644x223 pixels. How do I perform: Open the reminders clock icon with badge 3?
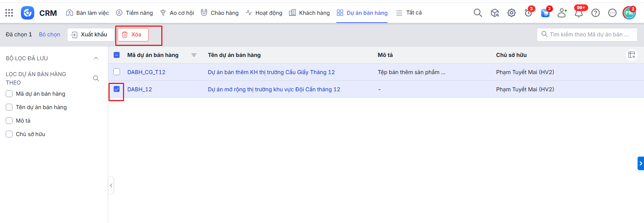528,13
